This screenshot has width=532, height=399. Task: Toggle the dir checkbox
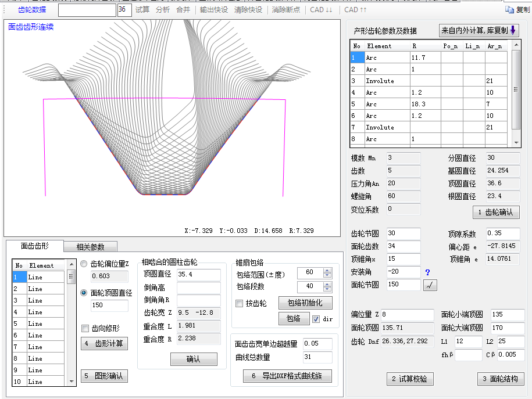pos(316,319)
